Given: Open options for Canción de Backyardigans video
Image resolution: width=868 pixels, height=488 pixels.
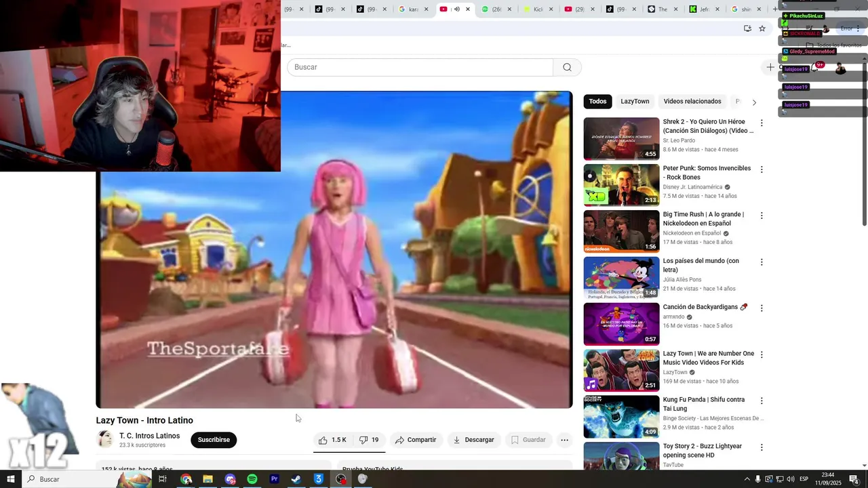Looking at the screenshot, I should [762, 308].
